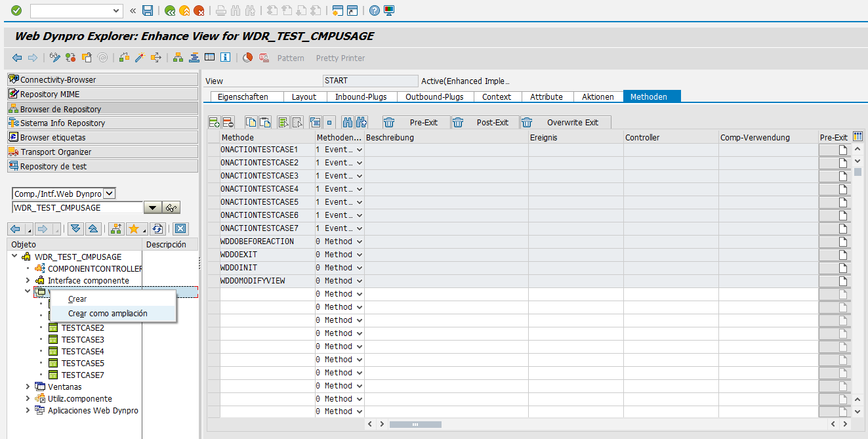
Task: Click the Set/Delete breakpoint stop icon
Action: pyautogui.click(x=263, y=58)
